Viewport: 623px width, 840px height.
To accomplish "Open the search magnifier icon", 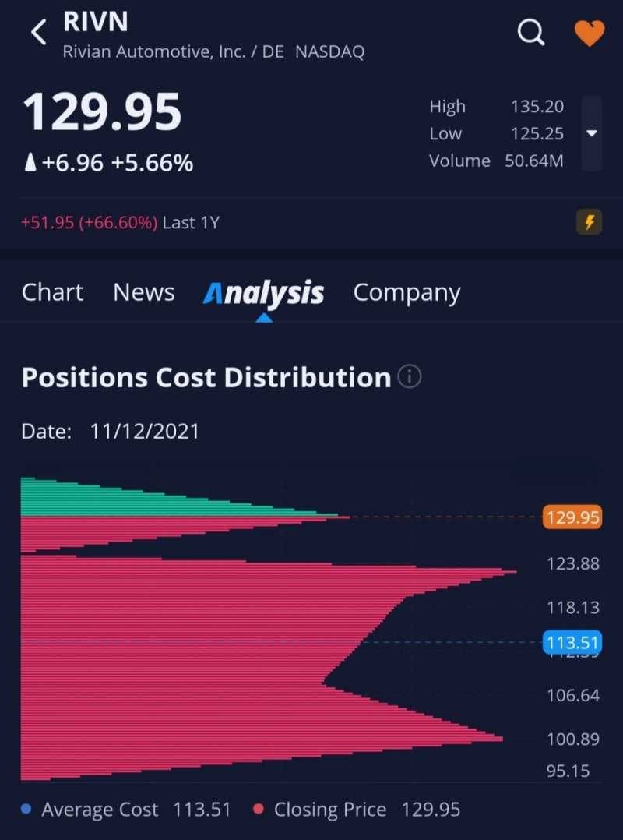I will tap(531, 33).
